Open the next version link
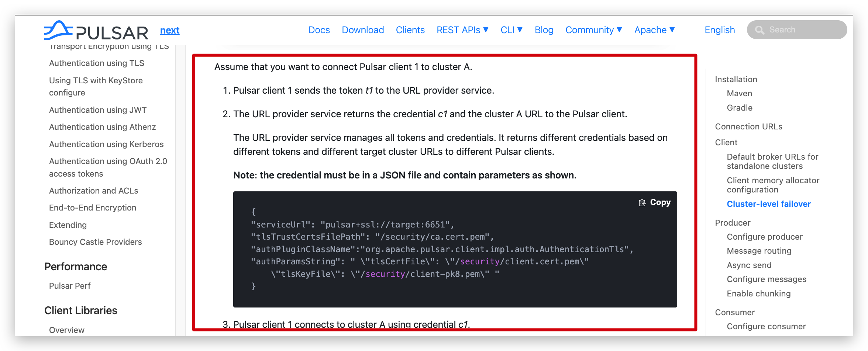The width and height of the screenshot is (868, 351). tap(170, 30)
